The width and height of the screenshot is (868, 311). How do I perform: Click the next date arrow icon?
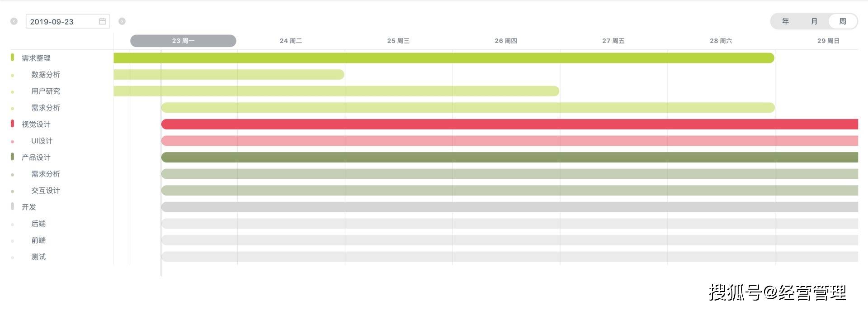(x=122, y=21)
